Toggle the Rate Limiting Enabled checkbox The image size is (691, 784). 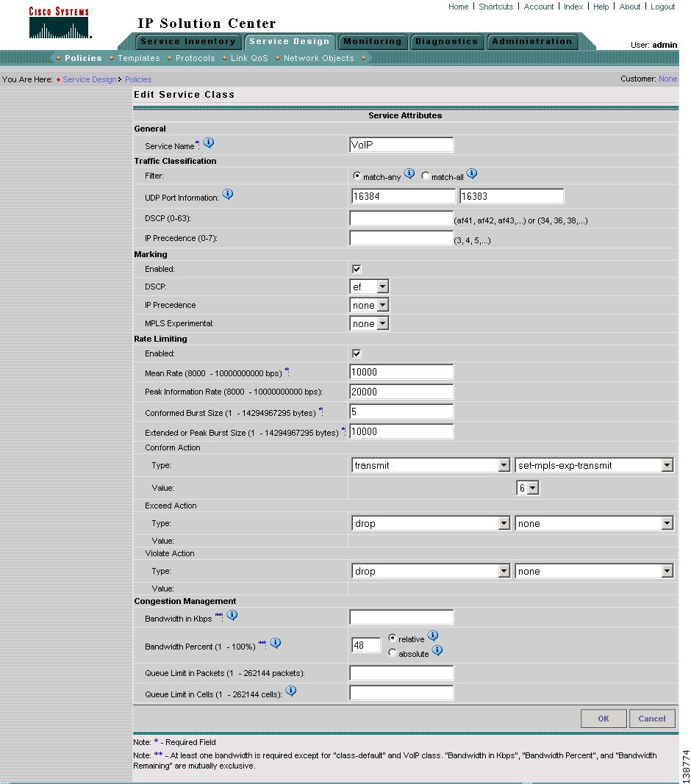357,353
